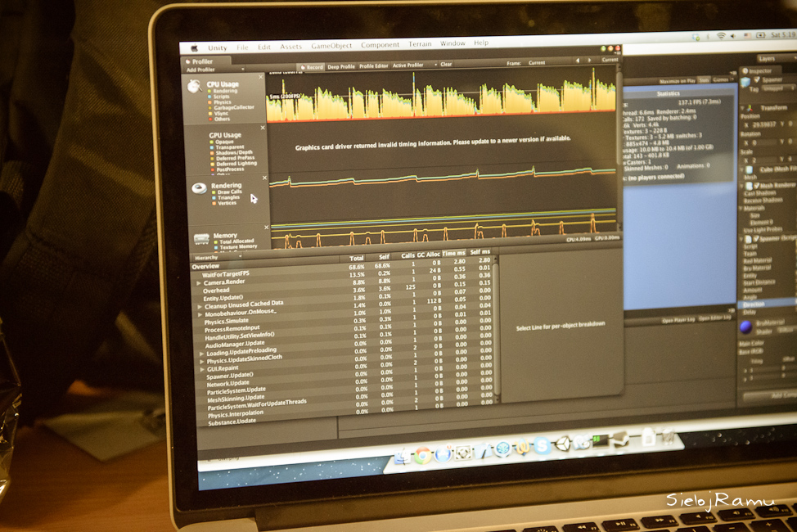Toggle the Stats overlay in Game view

pos(704,80)
